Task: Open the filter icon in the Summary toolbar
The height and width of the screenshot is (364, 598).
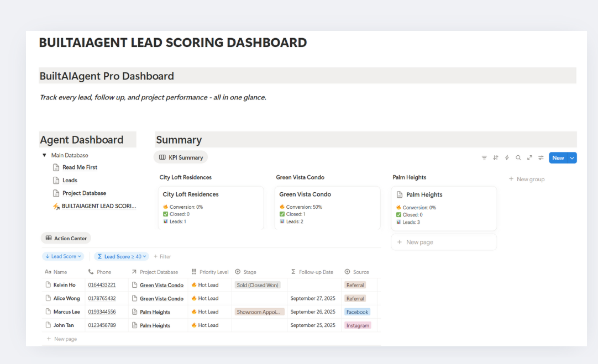Action: (484, 157)
